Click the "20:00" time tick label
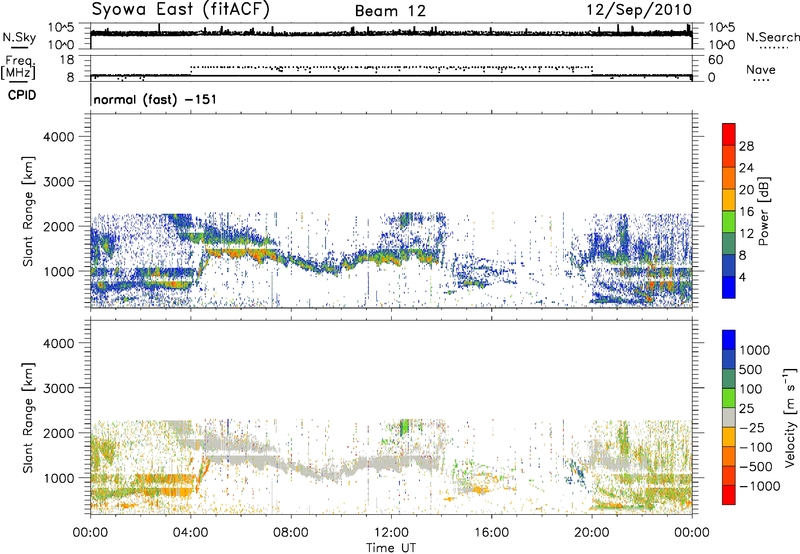The image size is (800, 554). 591,533
